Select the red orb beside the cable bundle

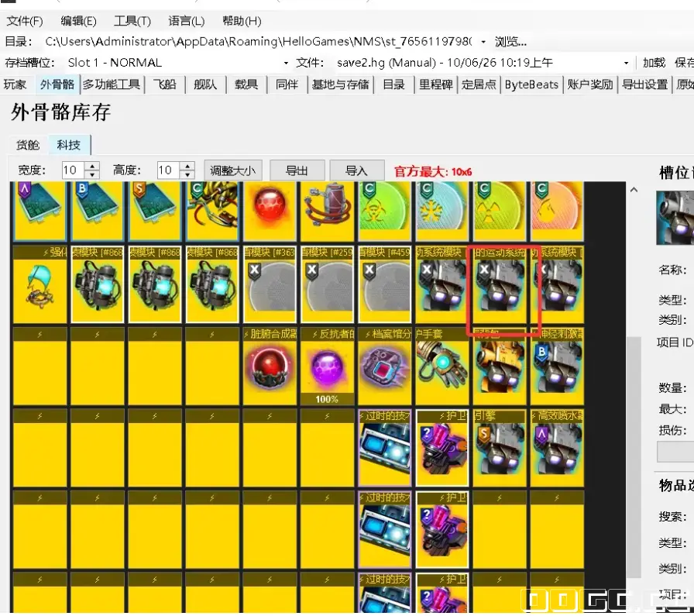point(270,211)
